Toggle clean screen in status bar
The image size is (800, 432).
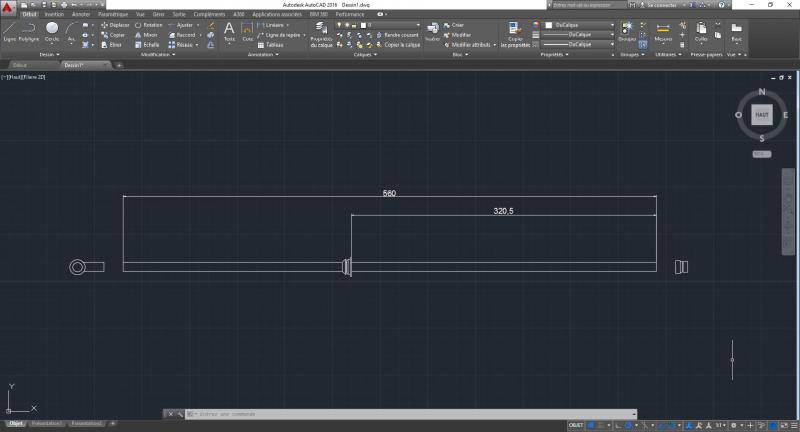784,425
